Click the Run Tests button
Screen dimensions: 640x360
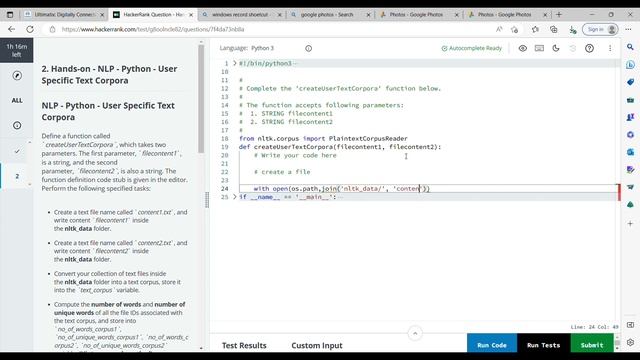(543, 344)
